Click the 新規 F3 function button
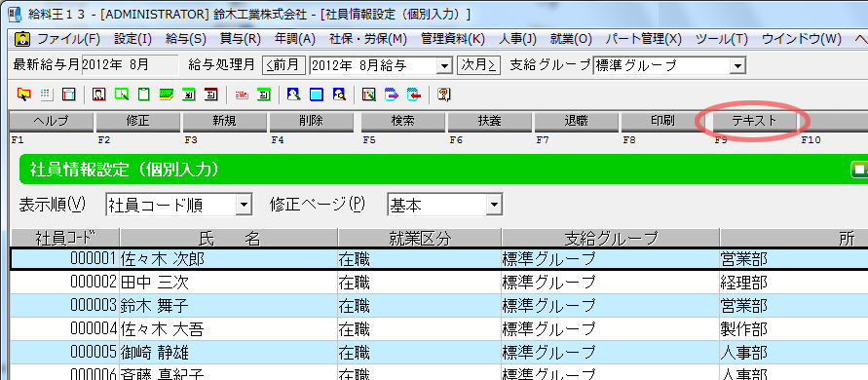This screenshot has width=868, height=380. [225, 122]
